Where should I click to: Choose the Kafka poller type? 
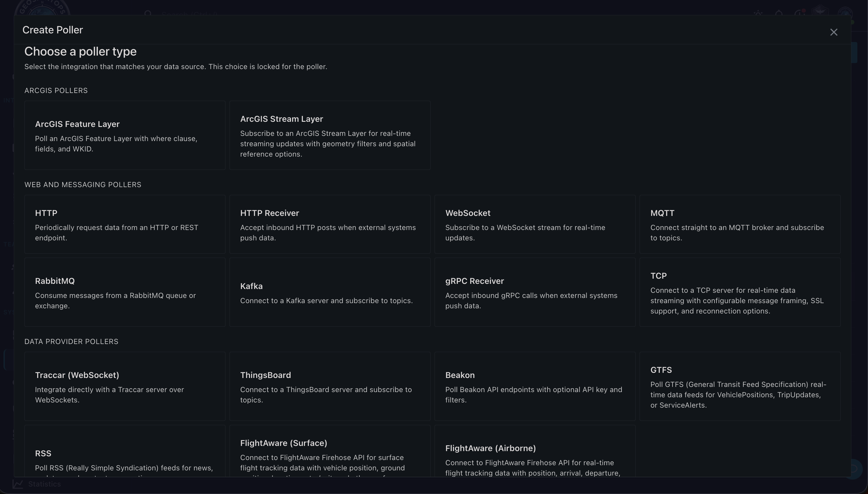click(330, 292)
